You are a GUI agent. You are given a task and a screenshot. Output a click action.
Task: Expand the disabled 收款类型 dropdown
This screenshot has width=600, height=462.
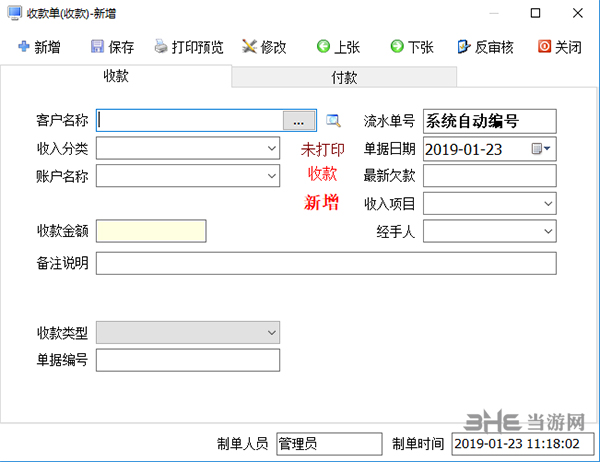point(272,332)
